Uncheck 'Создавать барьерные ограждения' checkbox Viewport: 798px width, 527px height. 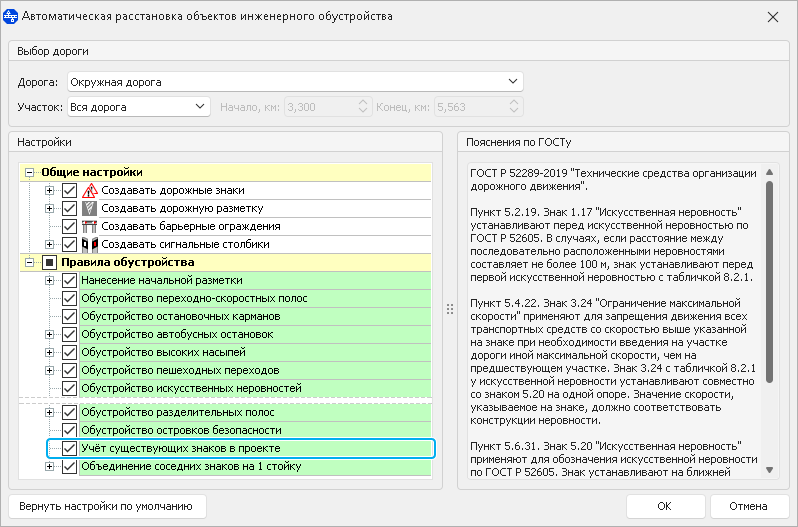(x=70, y=226)
